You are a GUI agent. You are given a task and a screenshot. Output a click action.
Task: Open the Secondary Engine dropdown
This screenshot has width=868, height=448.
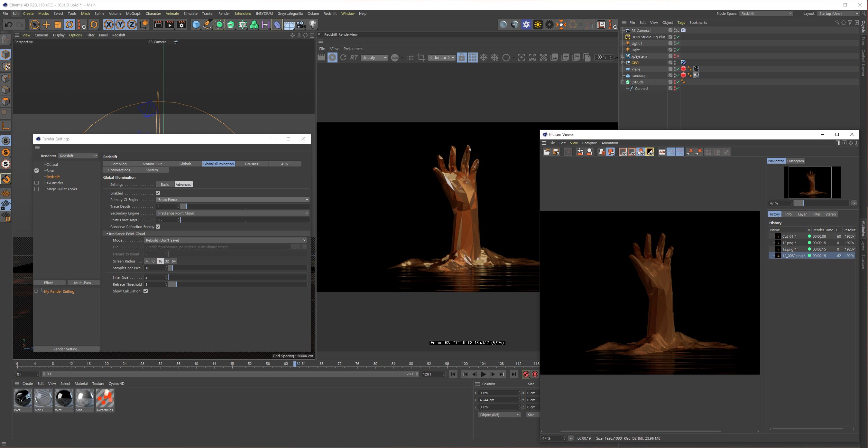pyautogui.click(x=233, y=213)
